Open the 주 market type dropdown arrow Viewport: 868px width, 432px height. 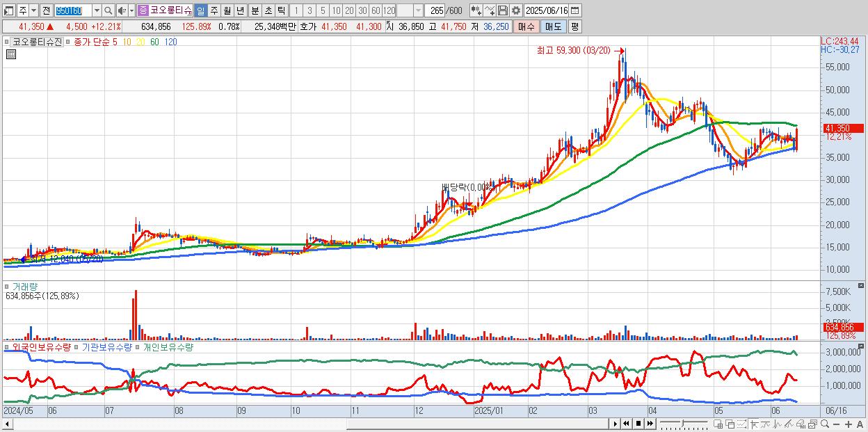34,10
